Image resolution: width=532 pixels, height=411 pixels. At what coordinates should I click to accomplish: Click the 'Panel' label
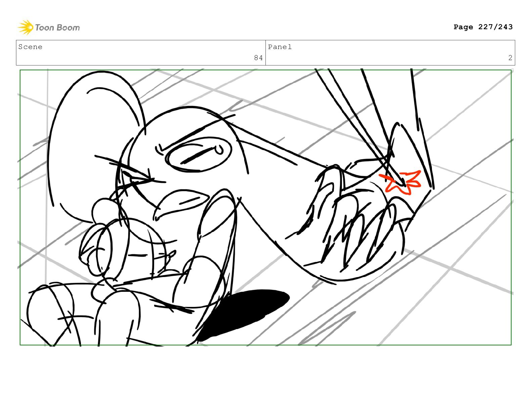tap(280, 47)
